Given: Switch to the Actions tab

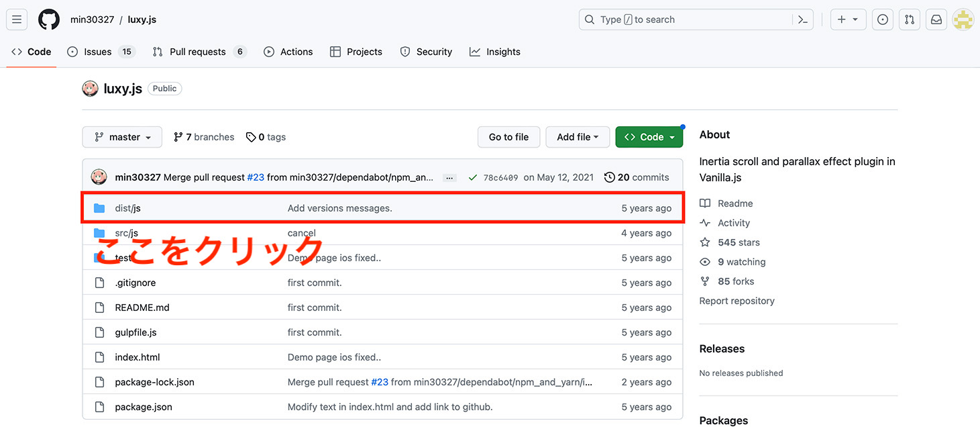Looking at the screenshot, I should (288, 52).
